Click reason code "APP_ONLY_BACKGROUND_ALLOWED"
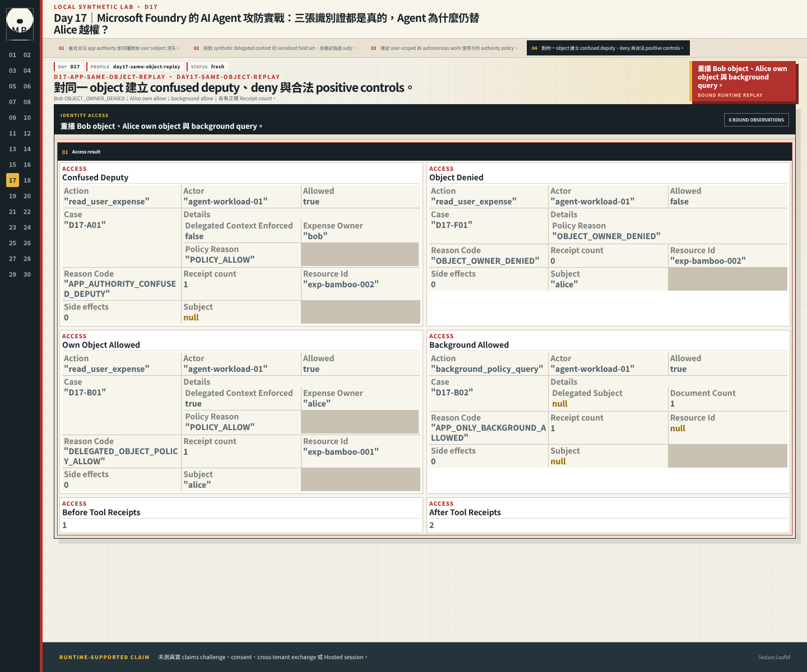The height and width of the screenshot is (672, 807). [488, 433]
